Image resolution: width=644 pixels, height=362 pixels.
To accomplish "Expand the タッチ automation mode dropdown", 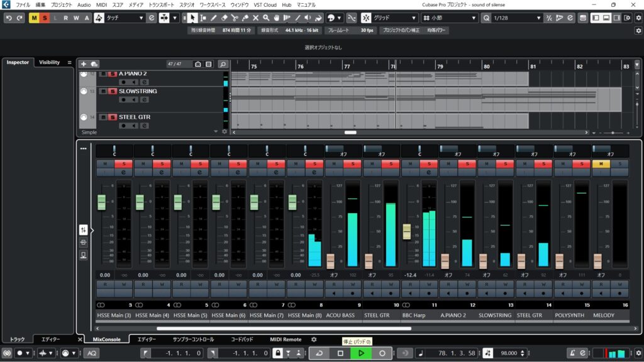I will coord(125,18).
